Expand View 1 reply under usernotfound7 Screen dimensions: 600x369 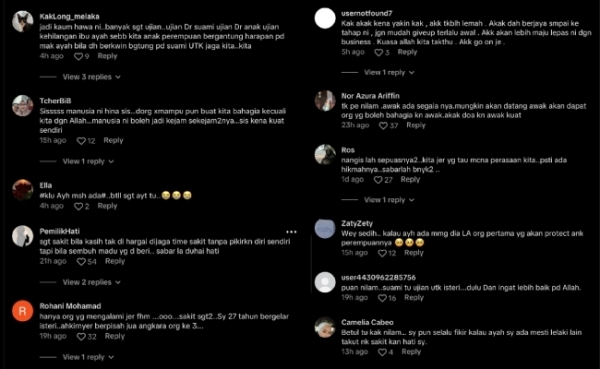pyautogui.click(x=389, y=72)
